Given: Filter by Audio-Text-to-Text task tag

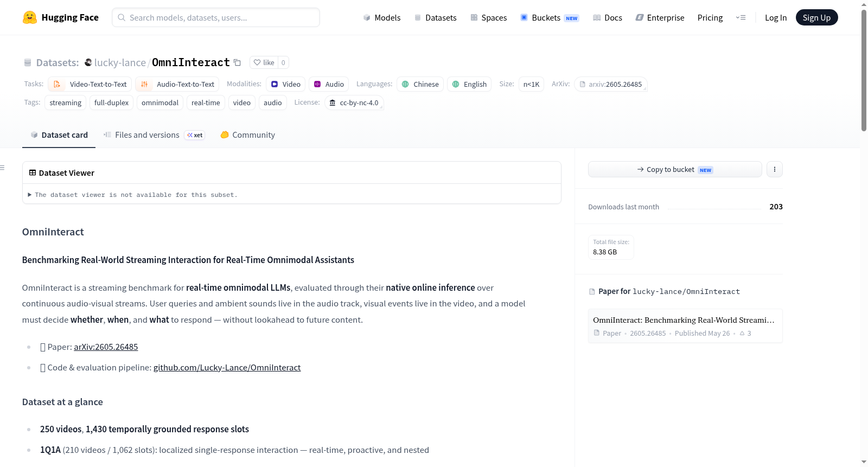Looking at the screenshot, I should [x=177, y=84].
